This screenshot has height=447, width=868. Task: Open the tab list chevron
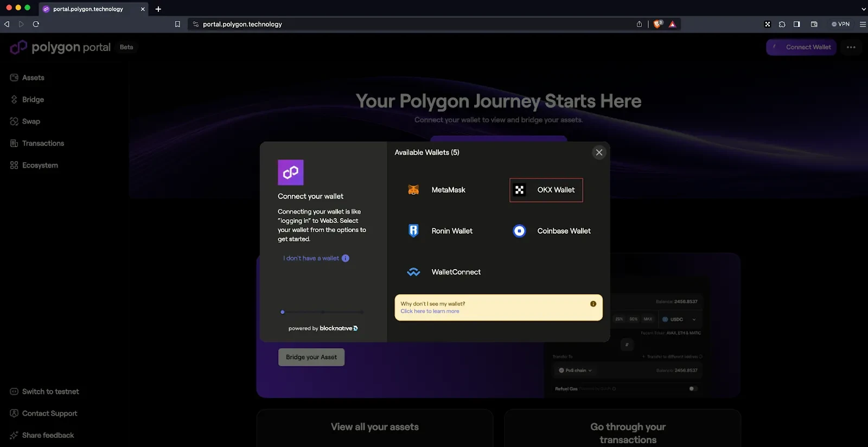pos(863,9)
